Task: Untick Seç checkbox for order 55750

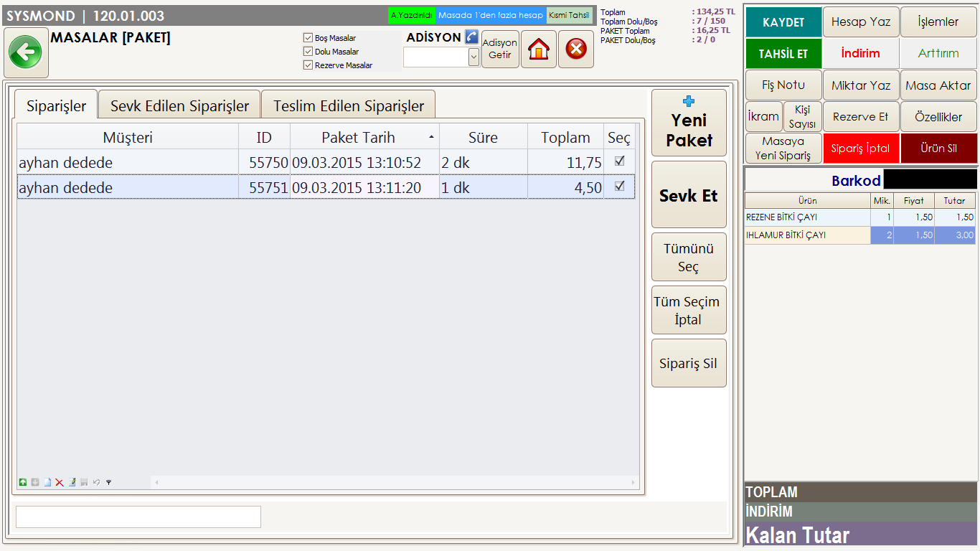Action: pos(619,162)
